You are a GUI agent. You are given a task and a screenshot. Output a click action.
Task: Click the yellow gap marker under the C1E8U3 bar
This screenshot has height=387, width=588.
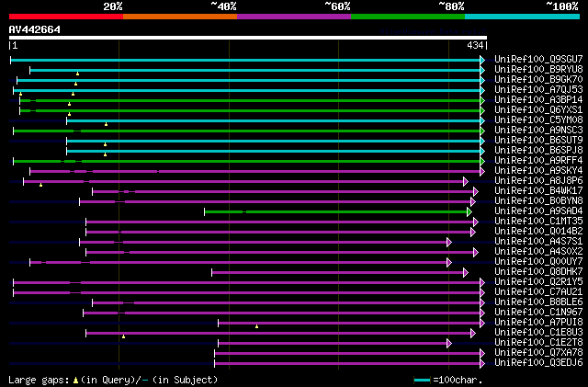123,336
